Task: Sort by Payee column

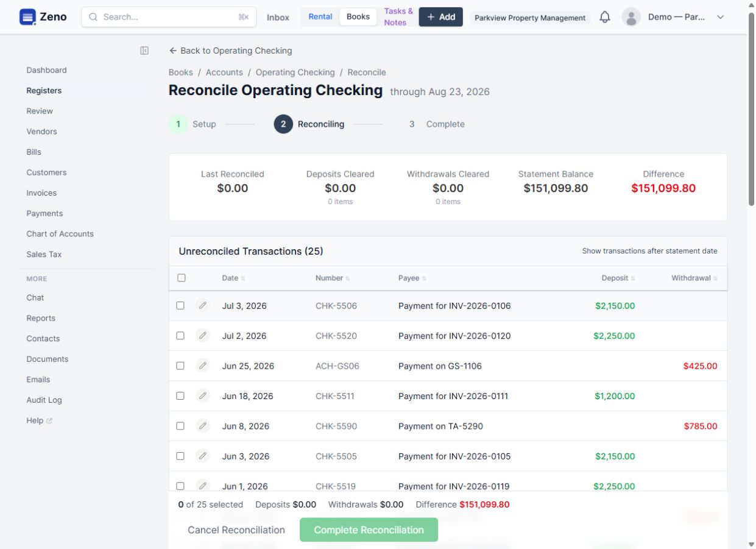Action: (412, 278)
